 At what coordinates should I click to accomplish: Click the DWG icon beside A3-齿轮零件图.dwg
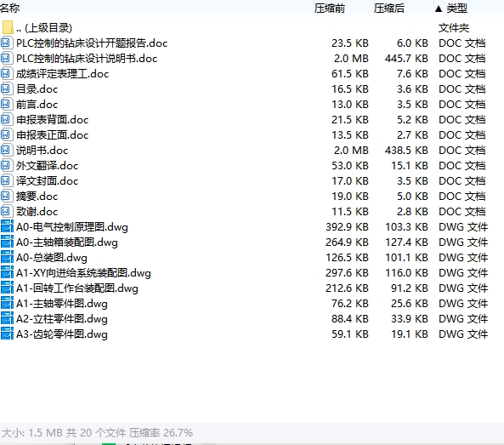[x=7, y=334]
